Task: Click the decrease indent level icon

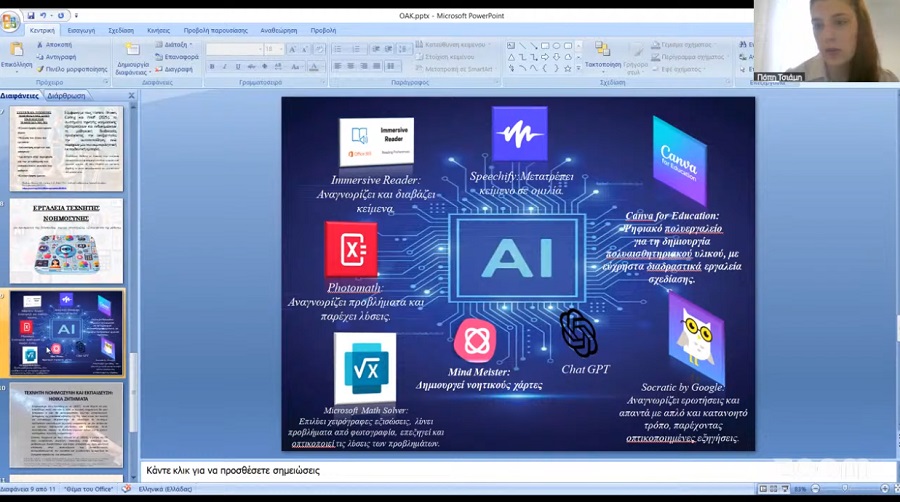Action: (x=376, y=49)
